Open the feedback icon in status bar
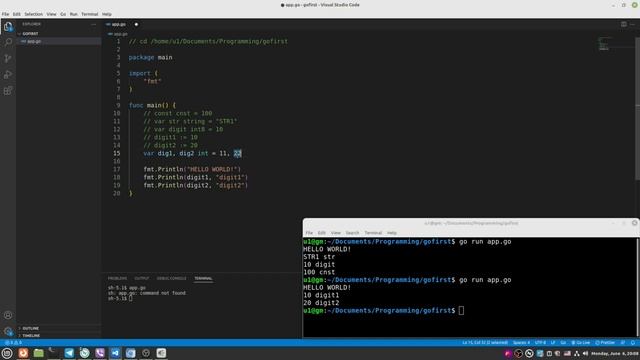640x360 pixels. coord(623,342)
